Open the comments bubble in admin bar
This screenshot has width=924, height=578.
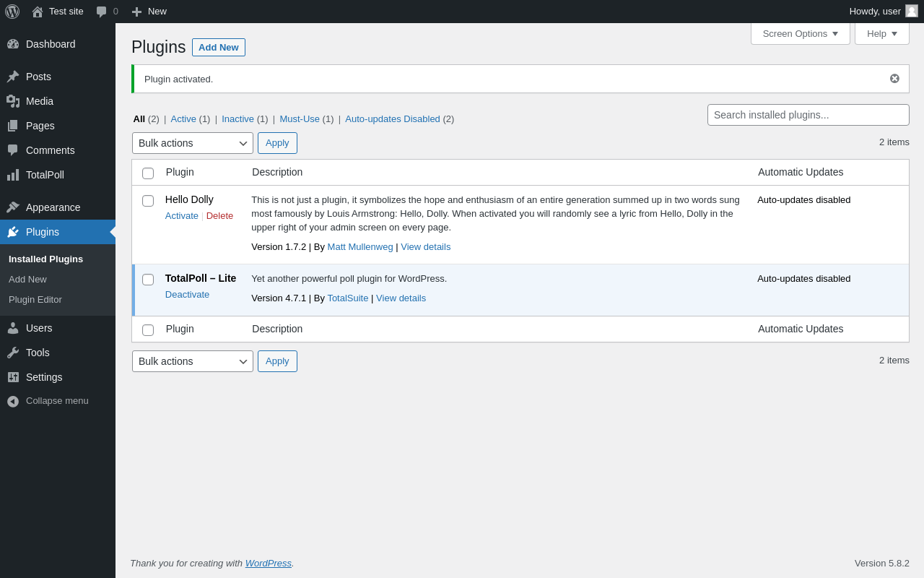pyautogui.click(x=102, y=12)
